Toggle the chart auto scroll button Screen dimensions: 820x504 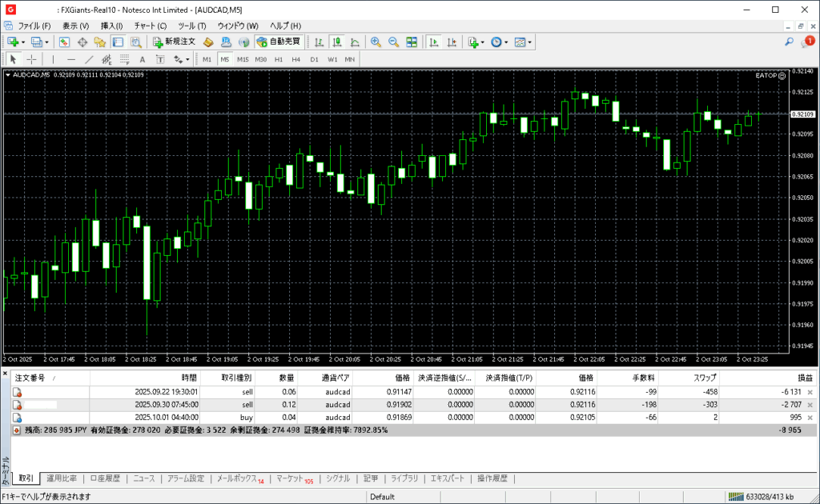point(434,42)
